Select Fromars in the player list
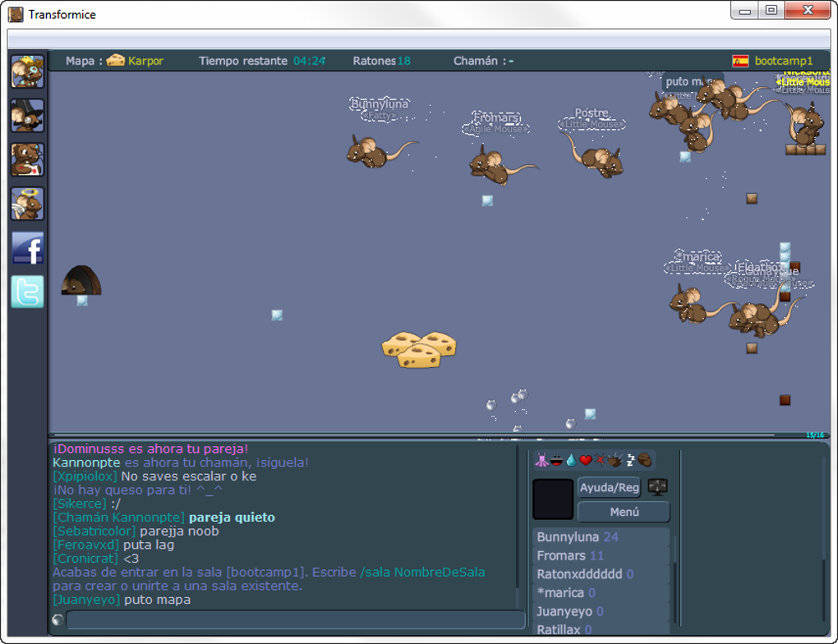Viewport: 838px width, 644px height. coord(601,556)
